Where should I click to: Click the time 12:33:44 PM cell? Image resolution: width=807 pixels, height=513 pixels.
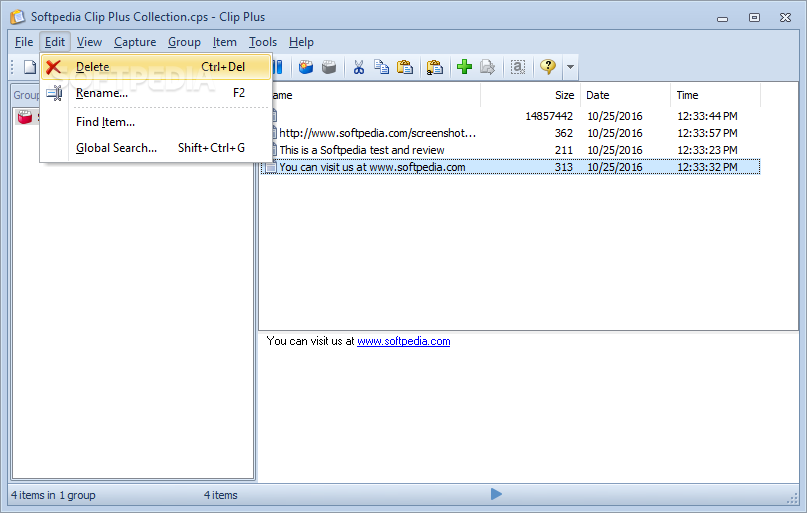coord(707,116)
